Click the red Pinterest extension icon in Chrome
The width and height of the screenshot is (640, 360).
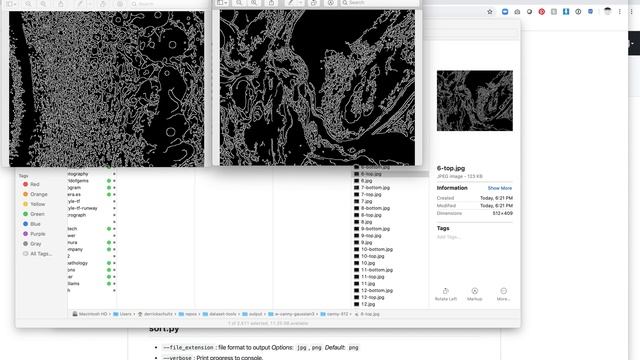coord(542,12)
